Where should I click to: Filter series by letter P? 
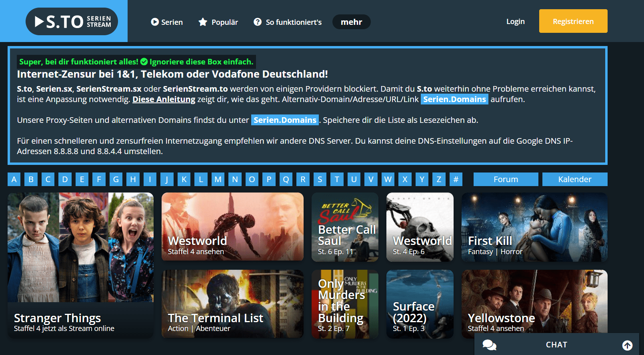(x=269, y=179)
